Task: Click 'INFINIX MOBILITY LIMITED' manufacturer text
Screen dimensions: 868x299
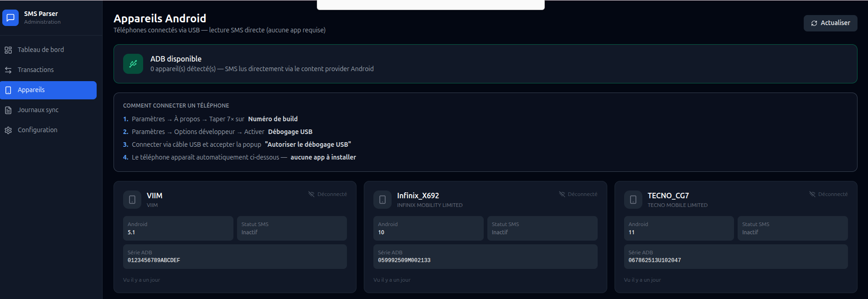Action: (x=430, y=206)
